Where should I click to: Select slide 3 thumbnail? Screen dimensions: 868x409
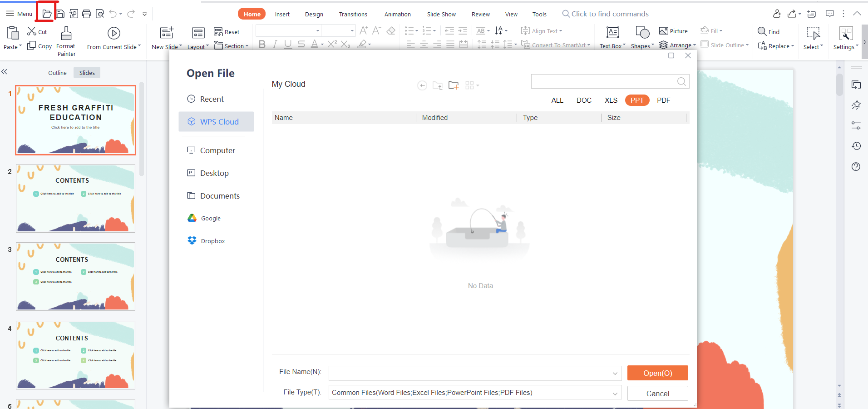click(75, 276)
